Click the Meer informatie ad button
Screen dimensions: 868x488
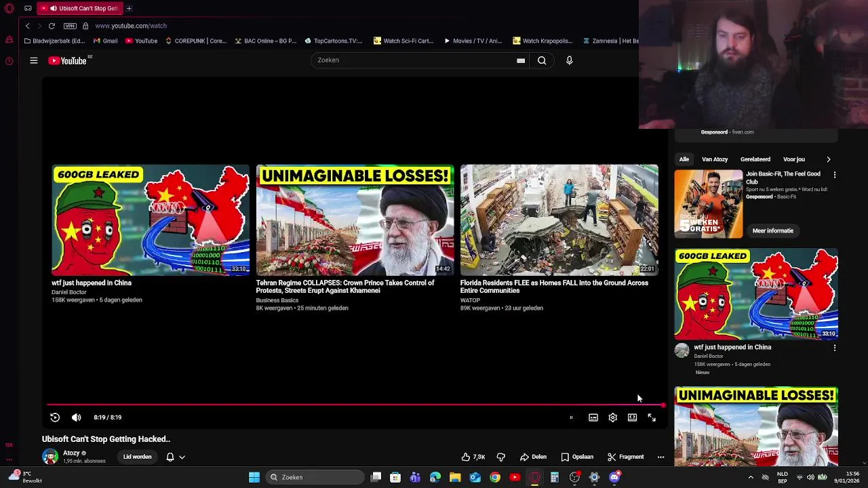[x=772, y=230]
